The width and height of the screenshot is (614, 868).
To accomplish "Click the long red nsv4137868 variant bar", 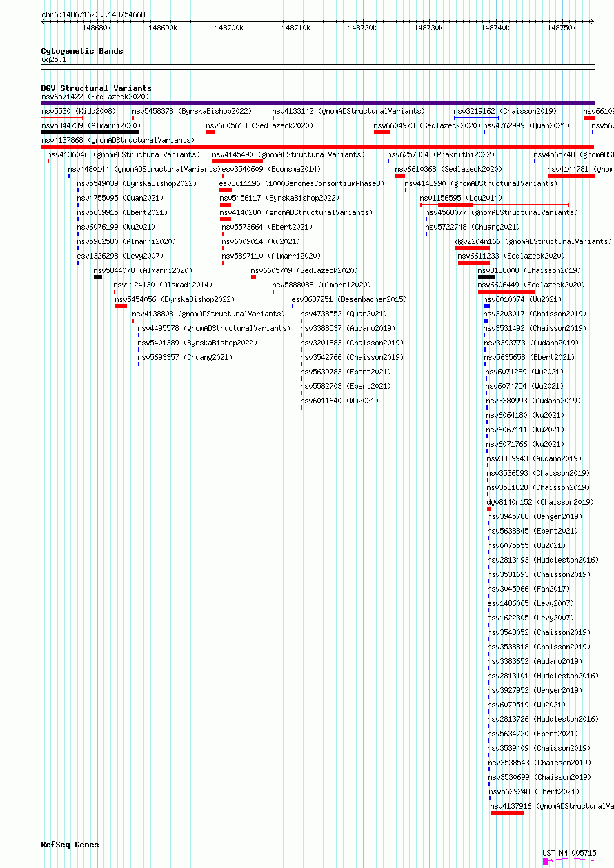I will [317, 147].
